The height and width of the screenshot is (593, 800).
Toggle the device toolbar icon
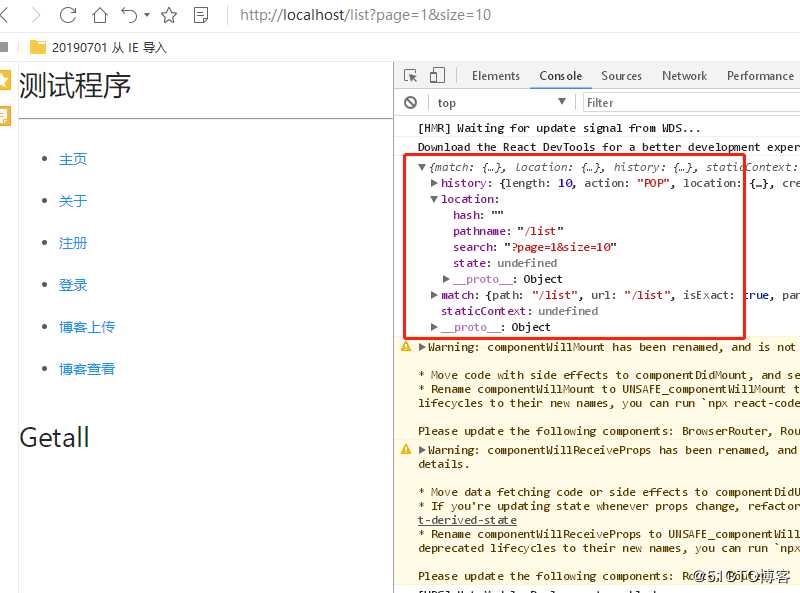(437, 76)
